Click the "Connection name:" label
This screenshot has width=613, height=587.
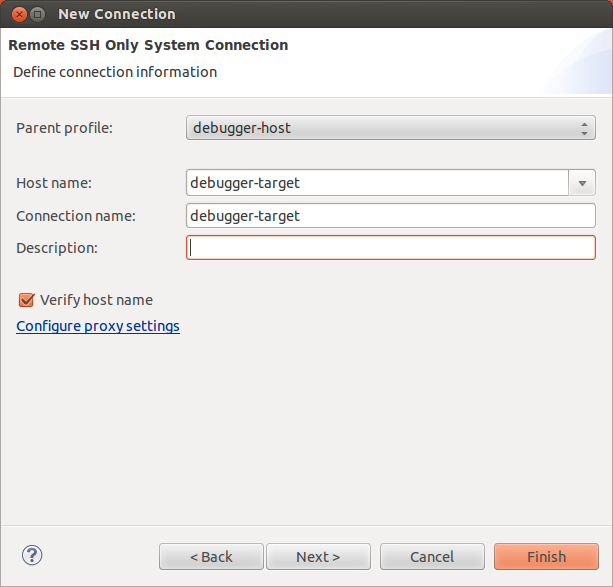click(x=76, y=215)
